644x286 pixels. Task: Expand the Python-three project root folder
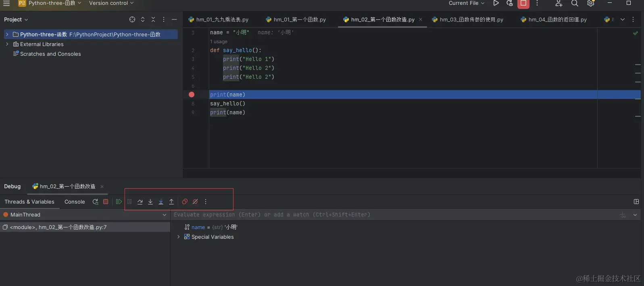(x=7, y=34)
